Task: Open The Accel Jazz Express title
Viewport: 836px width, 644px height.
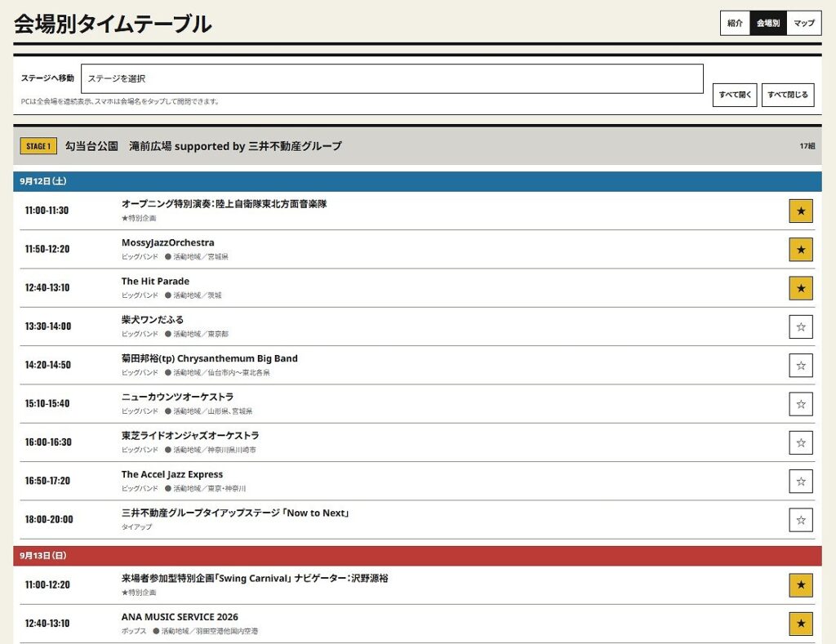Action: [172, 474]
